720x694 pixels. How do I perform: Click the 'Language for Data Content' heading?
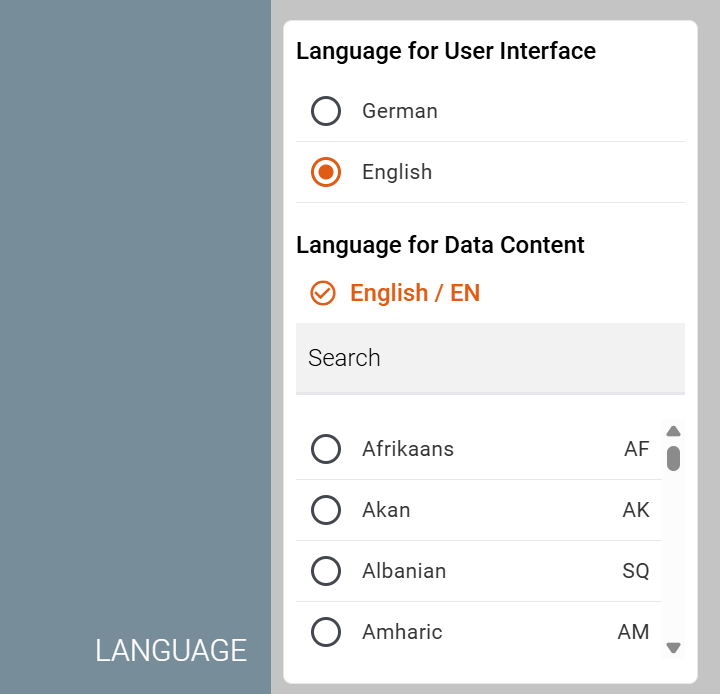pos(440,245)
